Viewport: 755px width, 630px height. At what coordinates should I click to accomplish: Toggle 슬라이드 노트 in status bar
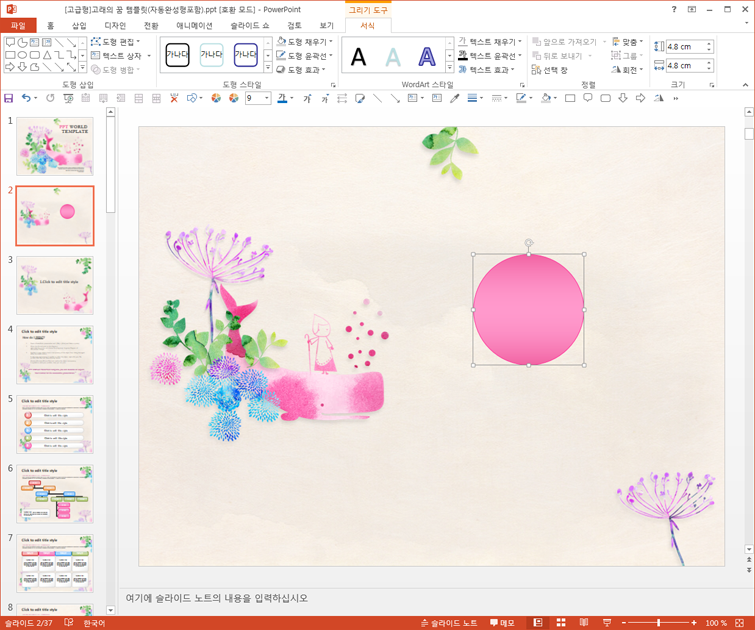[x=449, y=623]
